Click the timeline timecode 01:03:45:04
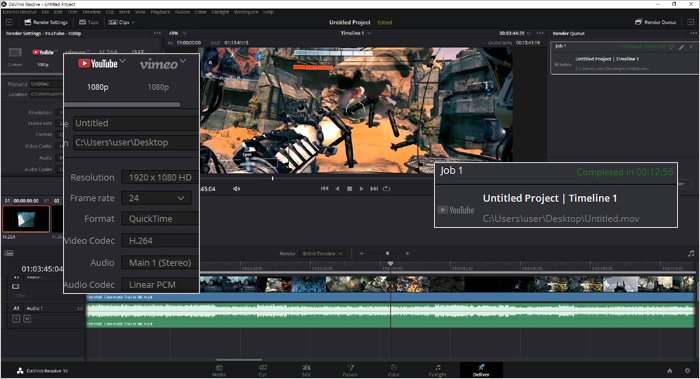This screenshot has height=379, width=700. point(42,269)
